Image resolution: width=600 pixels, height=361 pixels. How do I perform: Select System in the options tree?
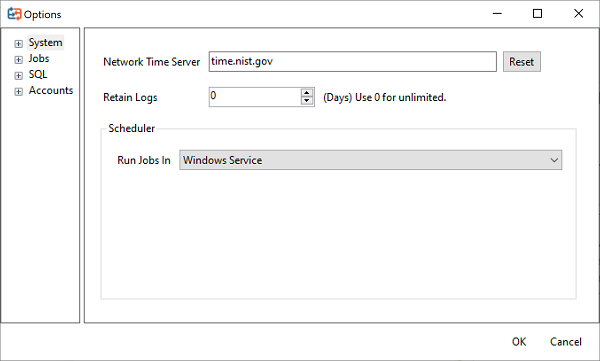coord(45,42)
